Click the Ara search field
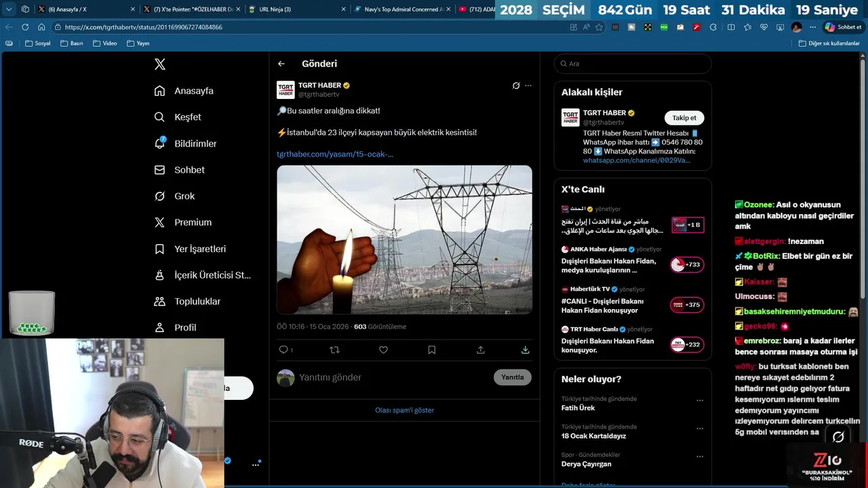The width and height of the screenshot is (868, 488). tap(633, 64)
